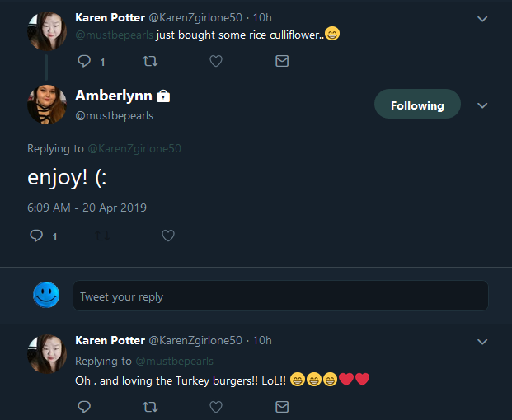
Task: Retweet the Turkey burgers tweet
Action: tap(150, 407)
